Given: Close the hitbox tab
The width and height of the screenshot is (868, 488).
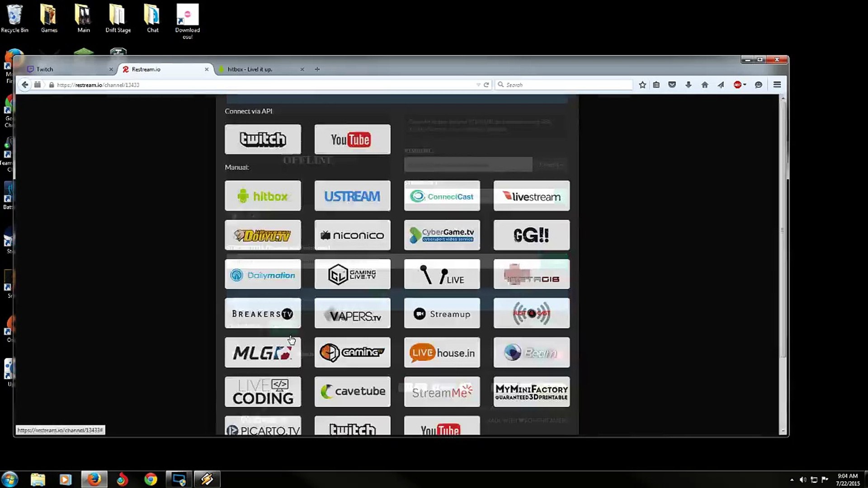Looking at the screenshot, I should click(x=302, y=69).
